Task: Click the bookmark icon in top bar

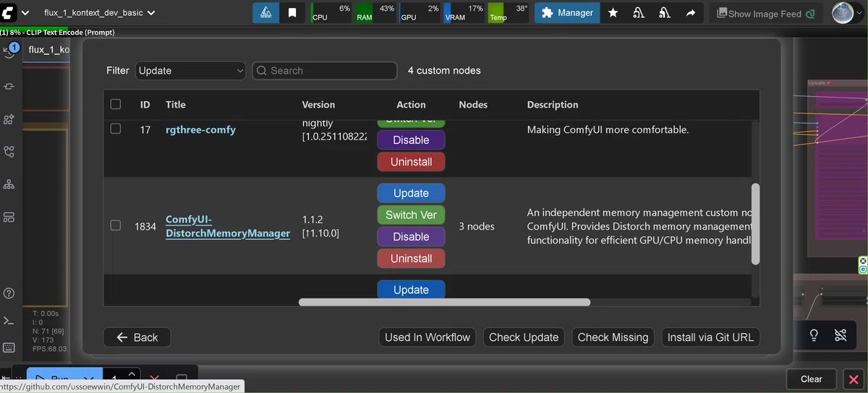Action: coord(292,13)
